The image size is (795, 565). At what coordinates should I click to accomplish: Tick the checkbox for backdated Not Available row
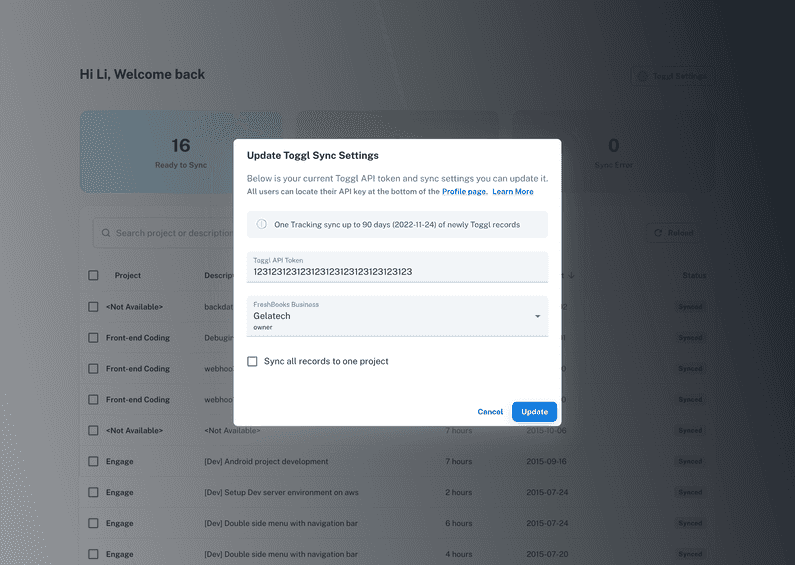tap(93, 307)
